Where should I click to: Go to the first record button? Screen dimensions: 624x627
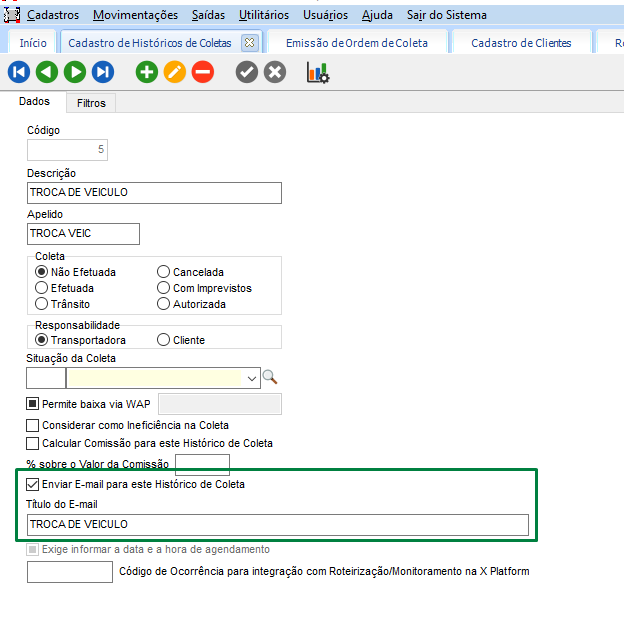19,72
